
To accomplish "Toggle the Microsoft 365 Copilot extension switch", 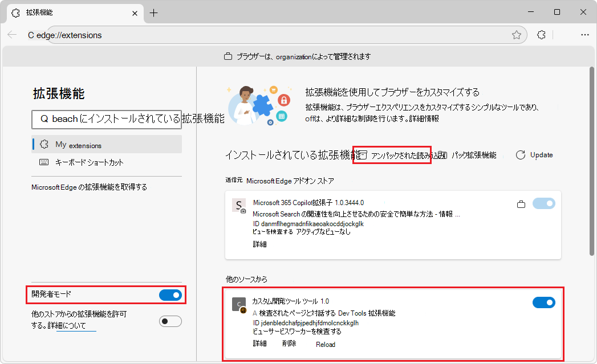I will [x=544, y=203].
